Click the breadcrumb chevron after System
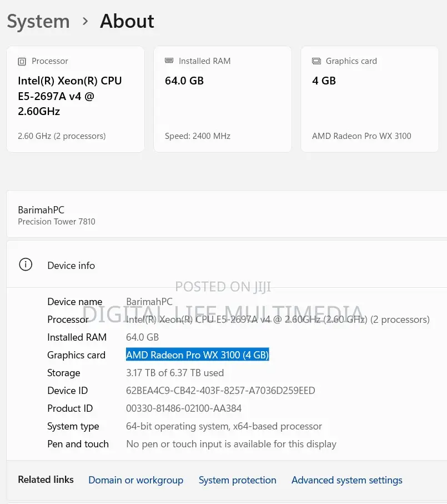447x504 pixels. (x=85, y=22)
